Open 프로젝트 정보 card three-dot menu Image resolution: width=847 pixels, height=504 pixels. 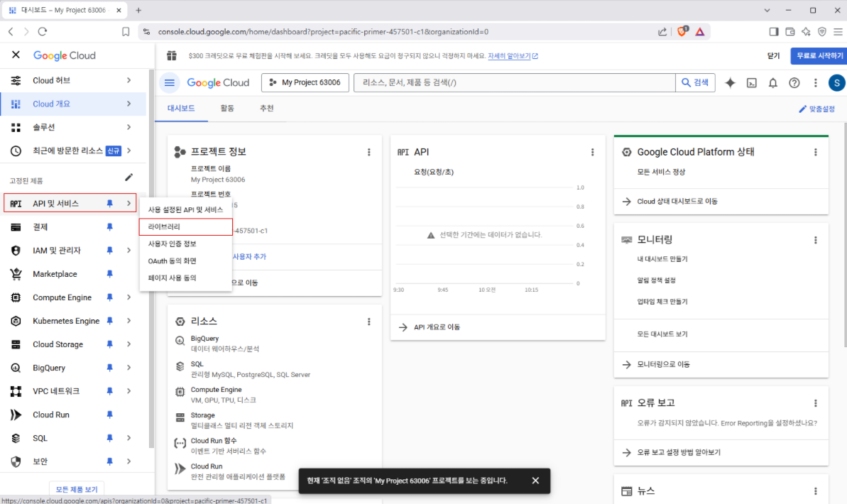pos(369,153)
